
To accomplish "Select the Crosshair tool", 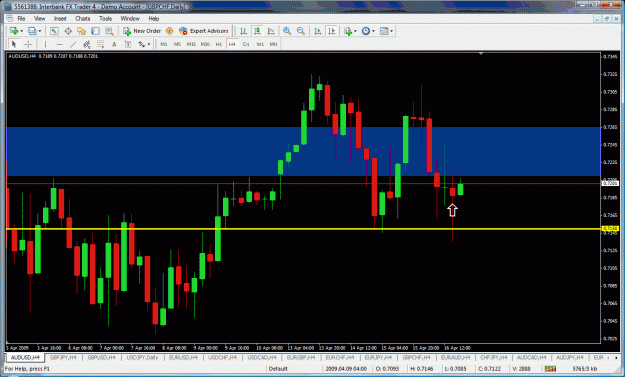I will coord(28,44).
